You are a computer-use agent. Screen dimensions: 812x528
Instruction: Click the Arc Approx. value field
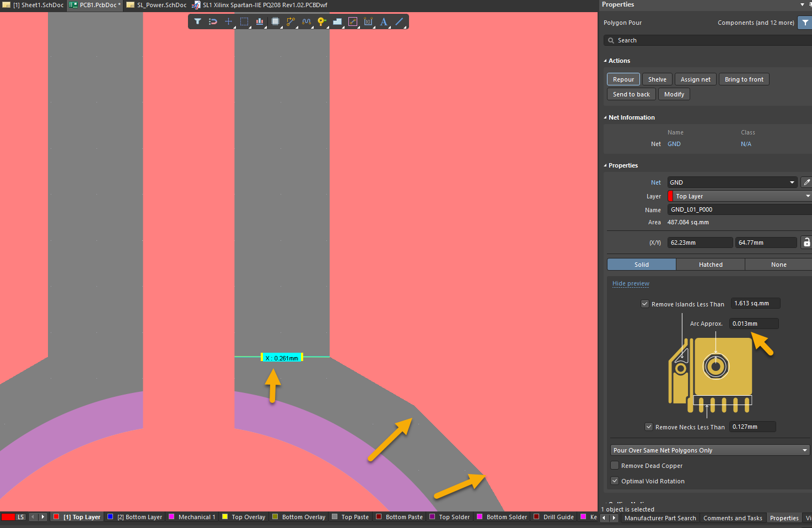coord(754,324)
